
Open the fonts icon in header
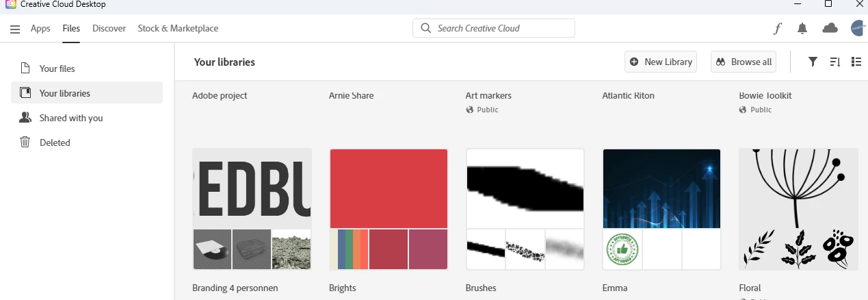(778, 29)
